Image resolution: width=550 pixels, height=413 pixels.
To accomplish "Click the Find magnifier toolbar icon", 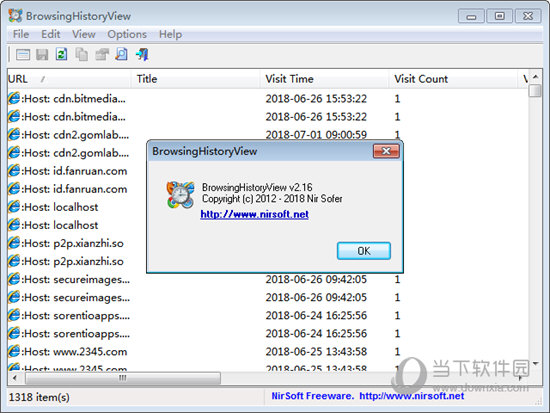I will 121,54.
